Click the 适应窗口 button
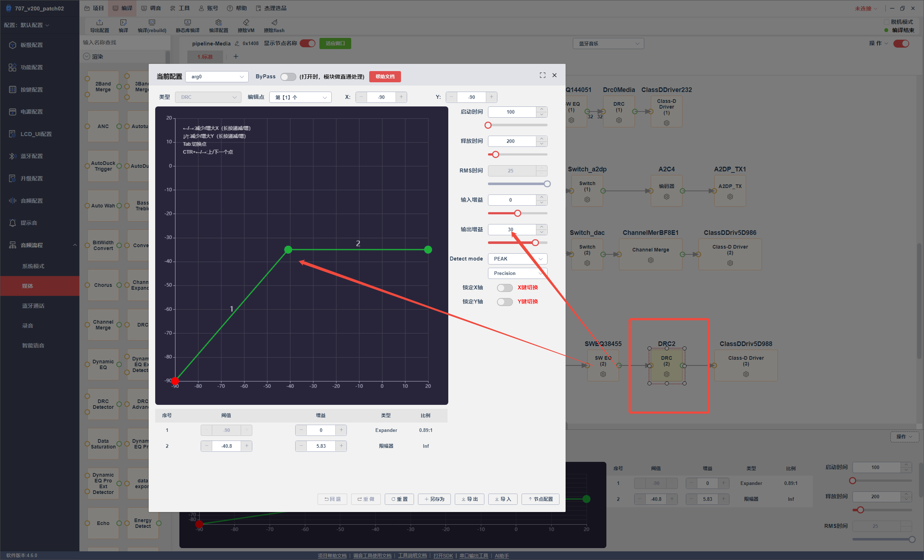 point(335,44)
